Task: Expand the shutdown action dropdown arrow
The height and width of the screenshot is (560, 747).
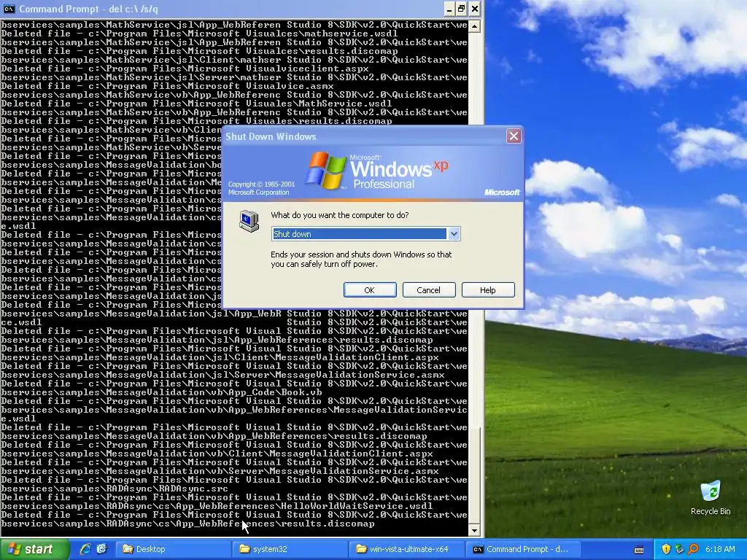Action: [454, 234]
